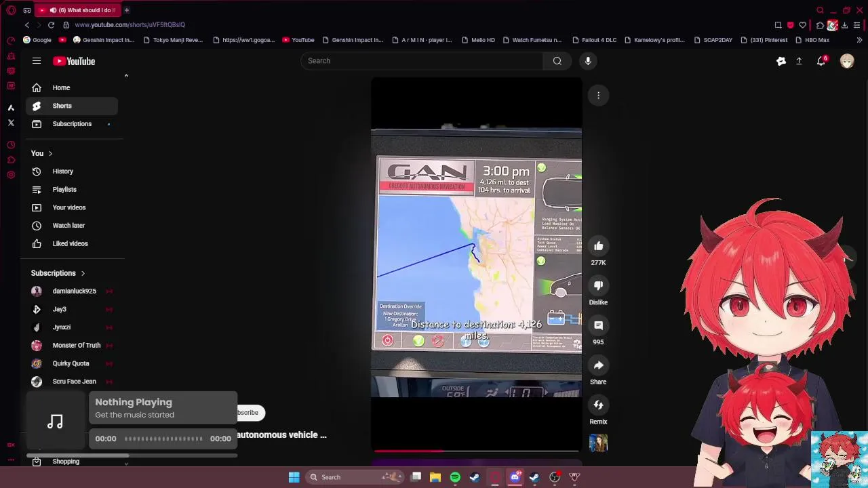Open the sound thumbnail below Remix
Screen dimensions: 868x488
(x=598, y=443)
